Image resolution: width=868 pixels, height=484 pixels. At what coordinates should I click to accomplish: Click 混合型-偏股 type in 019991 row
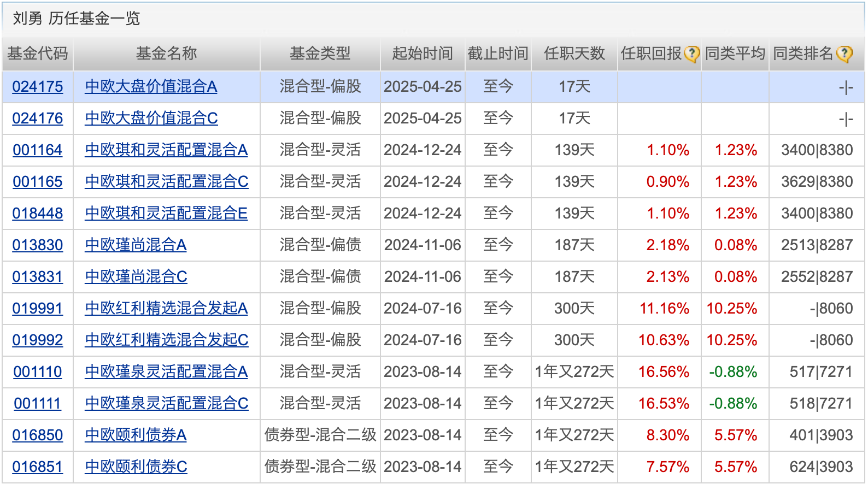pos(320,308)
